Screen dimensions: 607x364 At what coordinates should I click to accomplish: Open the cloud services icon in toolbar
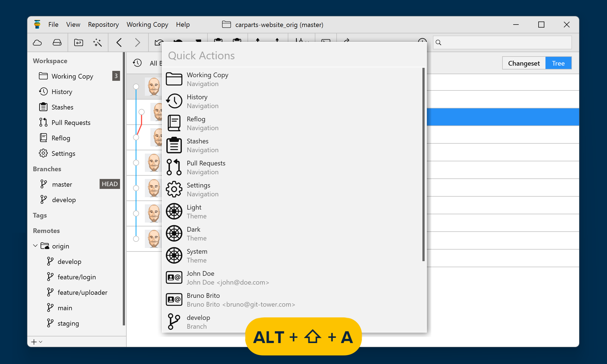(x=37, y=42)
